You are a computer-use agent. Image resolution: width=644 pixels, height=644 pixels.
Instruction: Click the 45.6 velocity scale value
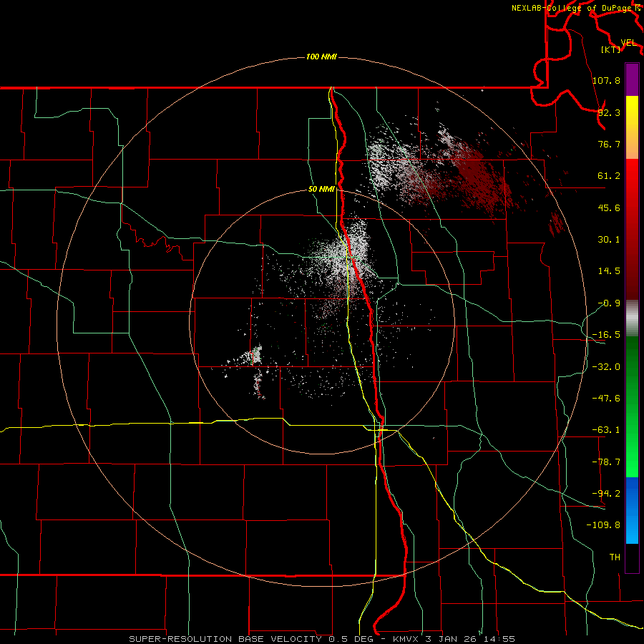(x=609, y=208)
